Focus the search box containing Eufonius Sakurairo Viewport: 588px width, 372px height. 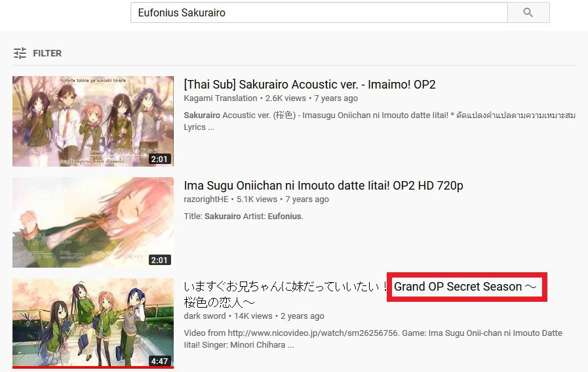point(319,12)
